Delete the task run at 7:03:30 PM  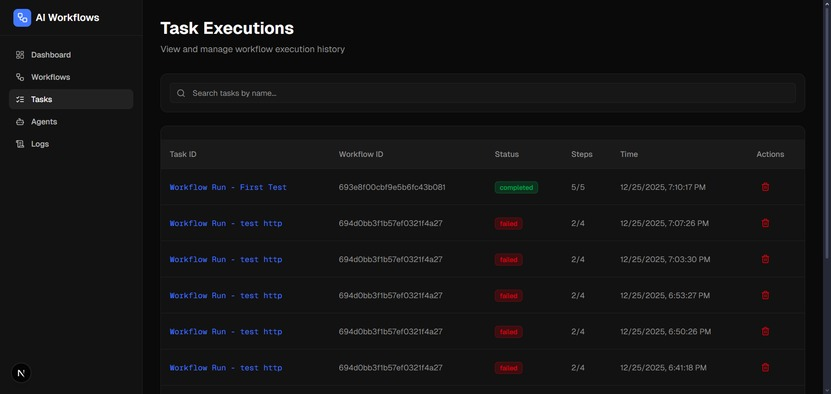(x=765, y=259)
